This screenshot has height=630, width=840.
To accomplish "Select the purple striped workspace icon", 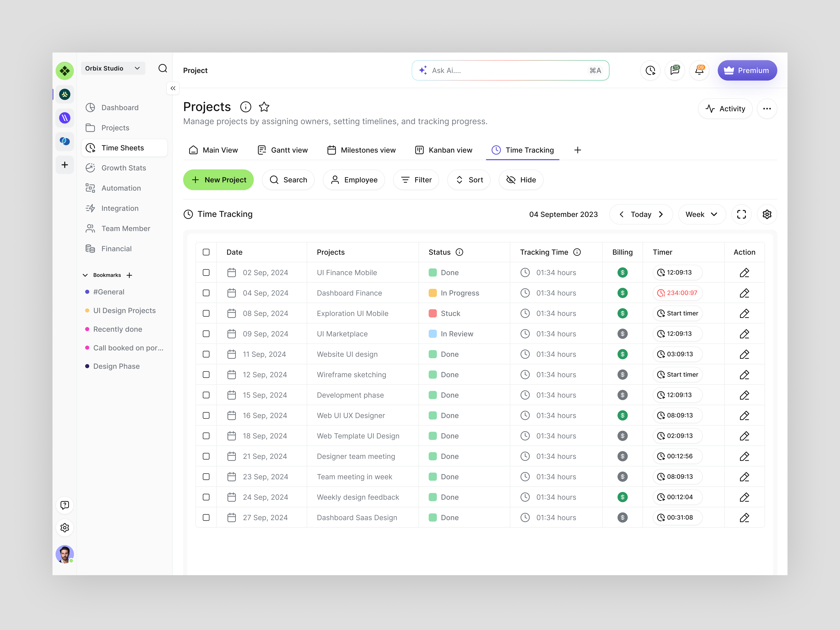I will tap(65, 118).
